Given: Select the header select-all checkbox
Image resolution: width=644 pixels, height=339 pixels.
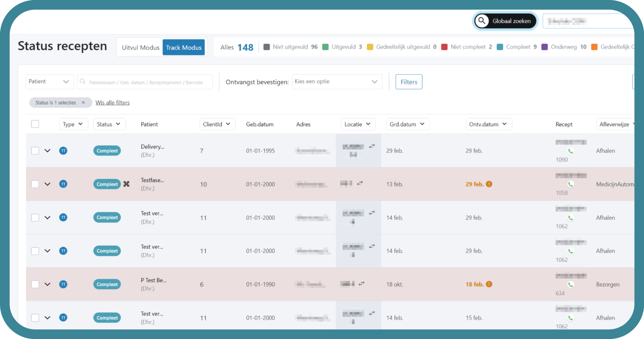Looking at the screenshot, I should point(35,124).
